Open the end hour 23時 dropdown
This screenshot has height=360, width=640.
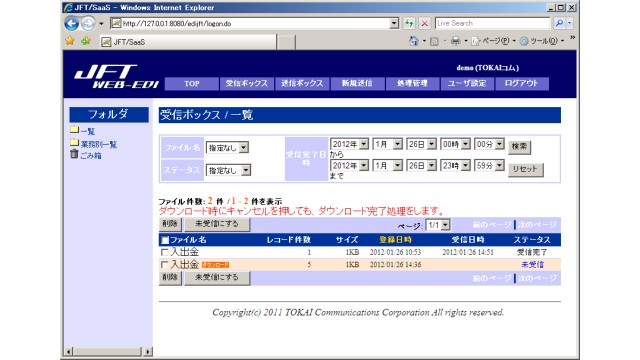455,165
